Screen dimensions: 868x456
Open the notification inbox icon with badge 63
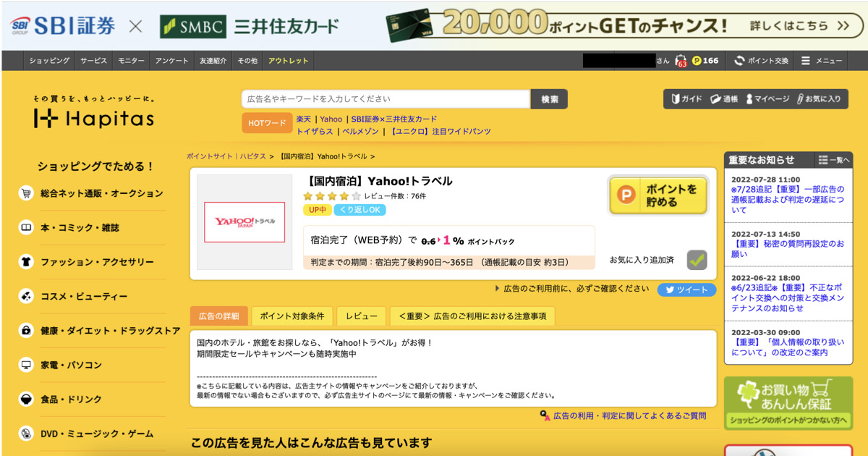tap(681, 62)
